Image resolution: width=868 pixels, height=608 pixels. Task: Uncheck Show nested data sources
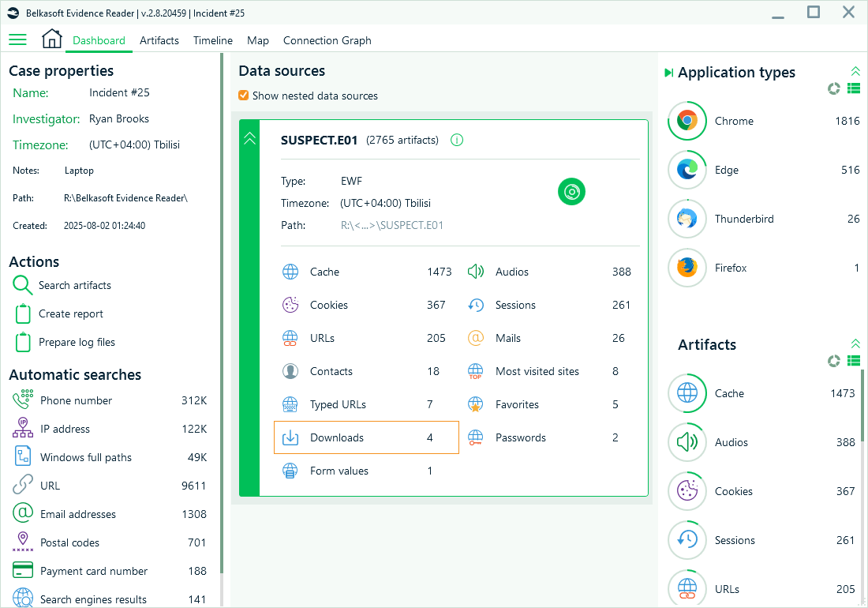pos(244,95)
